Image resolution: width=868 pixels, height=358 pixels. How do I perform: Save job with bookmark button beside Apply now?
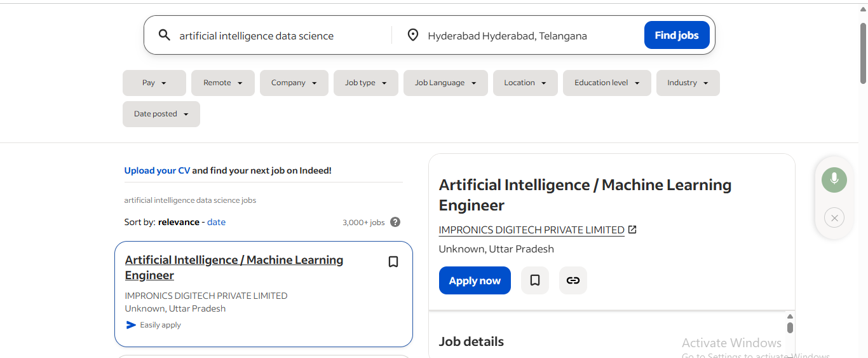tap(535, 280)
